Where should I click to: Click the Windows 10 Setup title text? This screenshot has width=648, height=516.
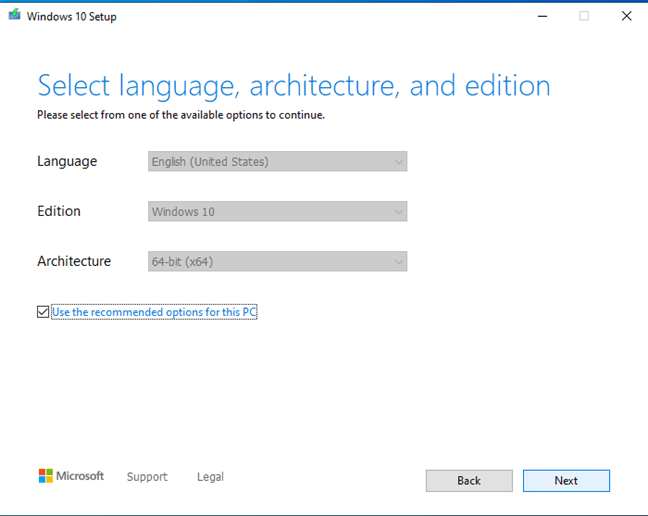[71, 17]
